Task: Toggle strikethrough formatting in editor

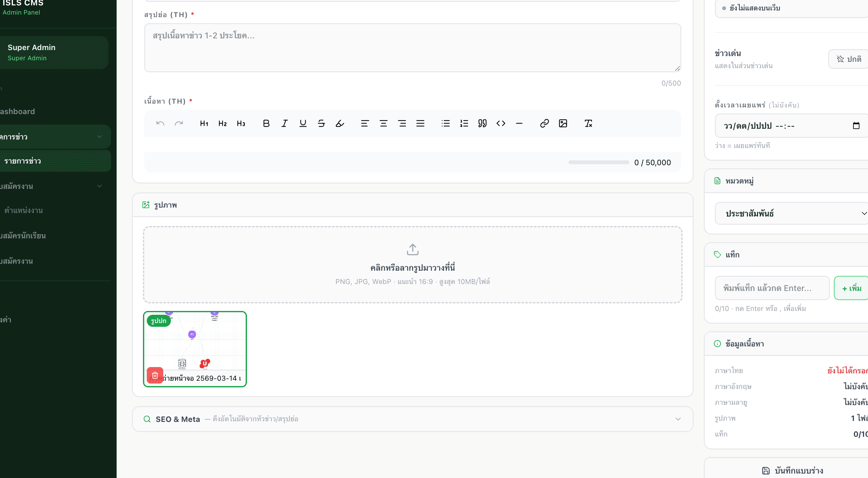Action: 321,124
